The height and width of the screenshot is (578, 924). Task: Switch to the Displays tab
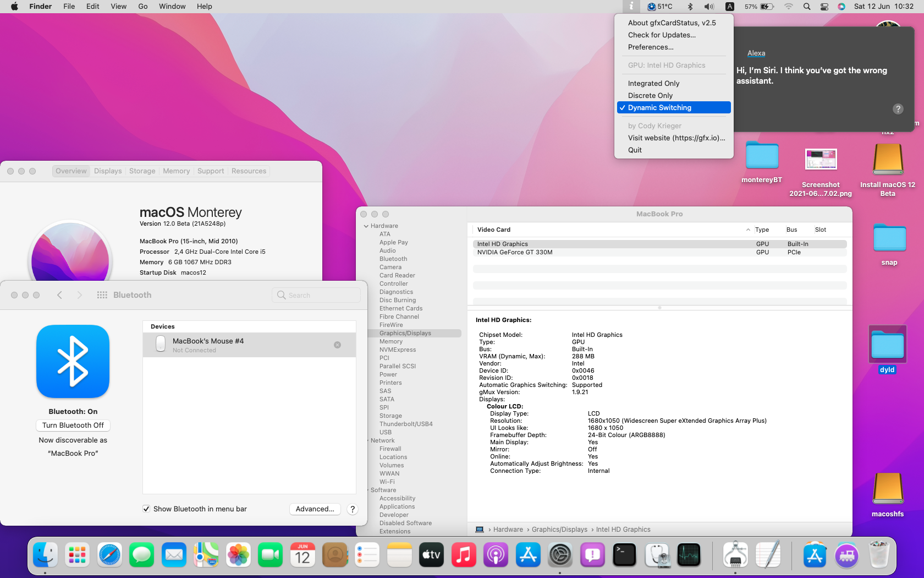coord(108,171)
